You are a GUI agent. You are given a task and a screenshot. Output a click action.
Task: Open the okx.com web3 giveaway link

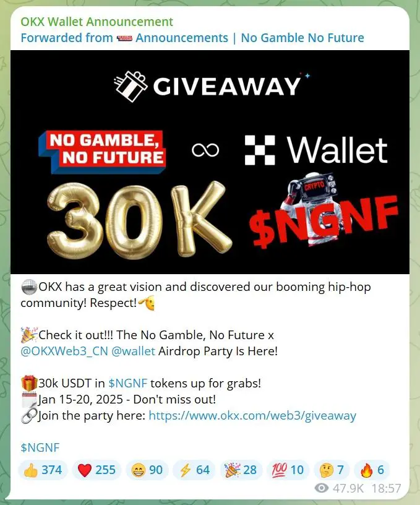coord(252,415)
